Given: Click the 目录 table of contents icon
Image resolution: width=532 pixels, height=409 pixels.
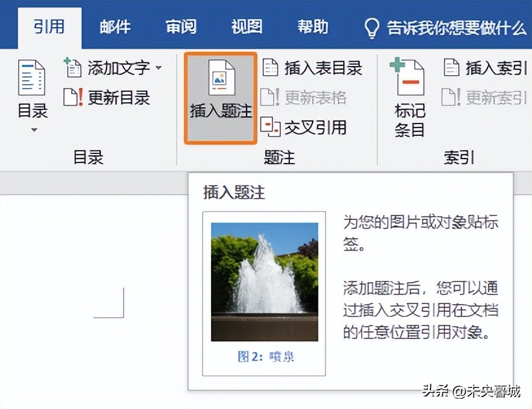Looking at the screenshot, I should (x=32, y=78).
